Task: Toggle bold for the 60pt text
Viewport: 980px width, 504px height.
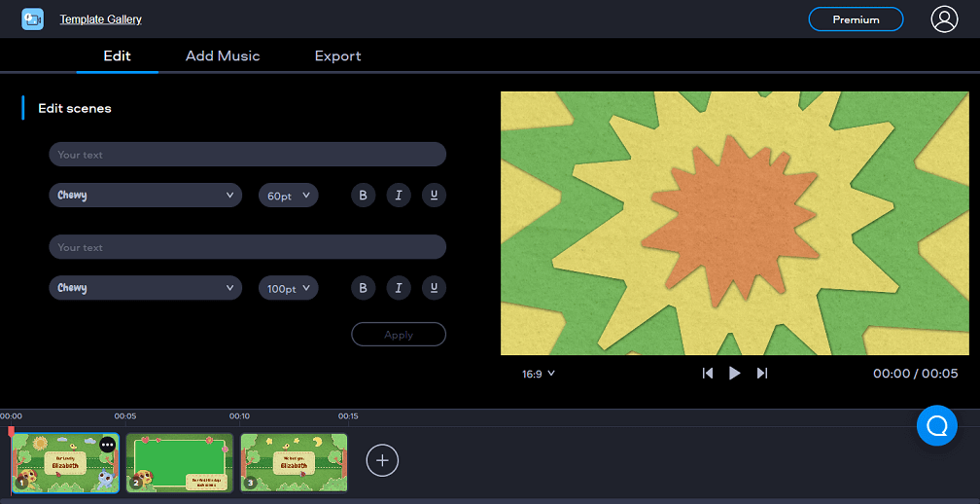Action: point(363,196)
